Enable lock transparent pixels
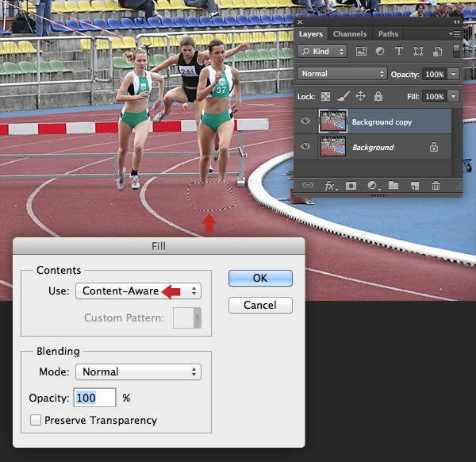The width and height of the screenshot is (476, 462). click(326, 97)
